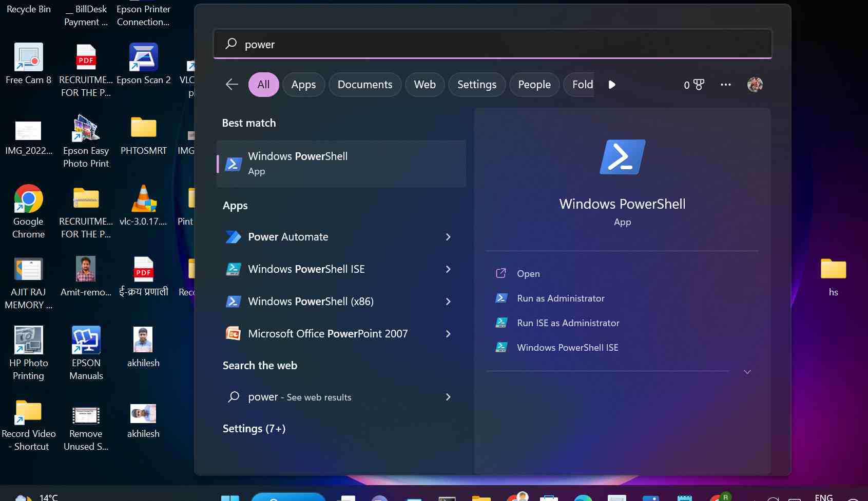The height and width of the screenshot is (501, 868).
Task: Switch to Apps filter tab
Action: (x=303, y=85)
